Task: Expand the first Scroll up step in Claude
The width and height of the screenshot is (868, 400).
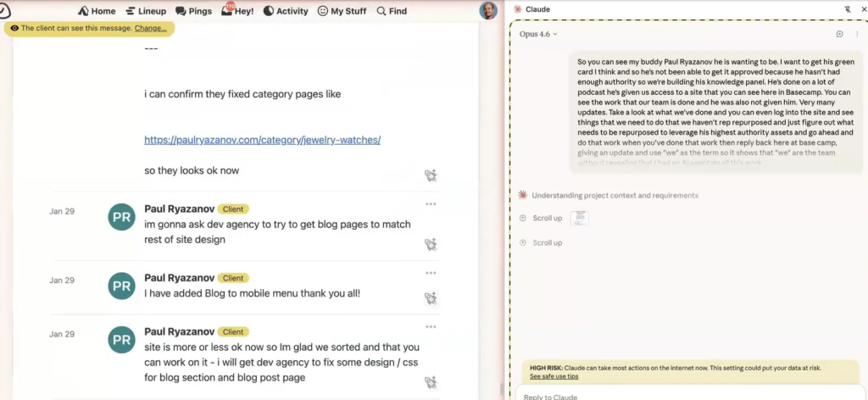Action: tap(547, 219)
